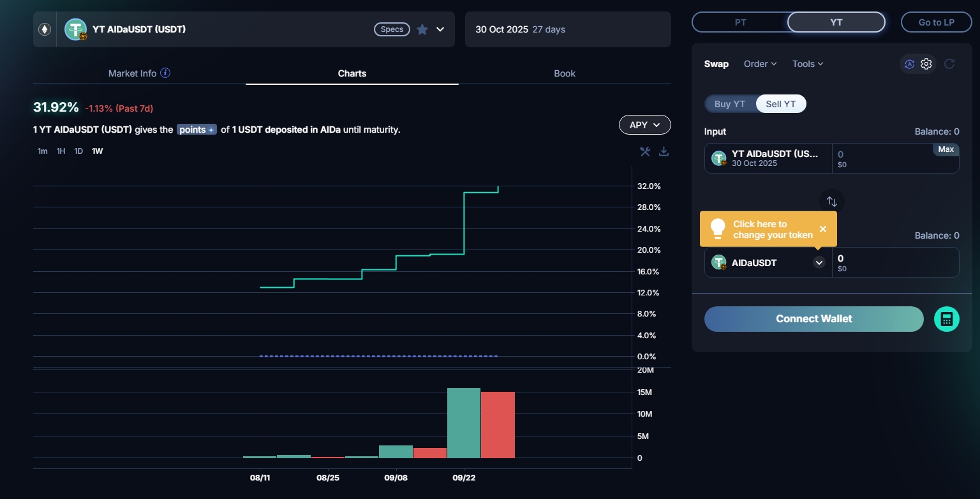Open chart tools wrench icon
The height and width of the screenshot is (499, 980).
[645, 151]
